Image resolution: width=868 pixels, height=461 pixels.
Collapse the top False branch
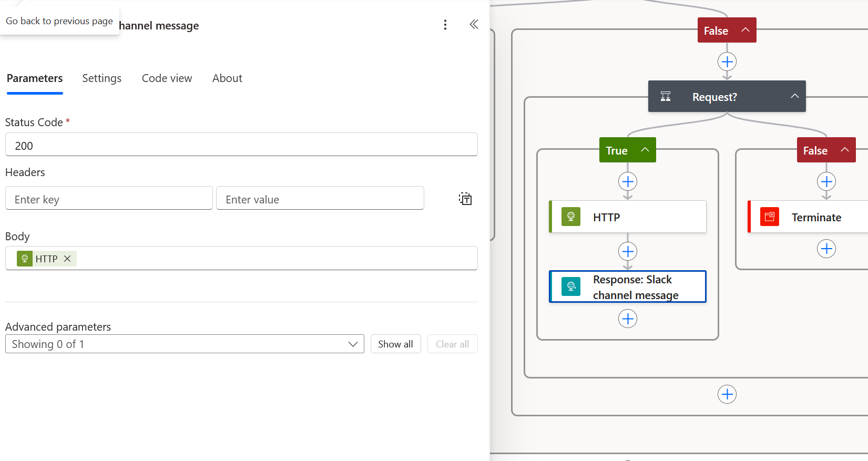coord(745,30)
